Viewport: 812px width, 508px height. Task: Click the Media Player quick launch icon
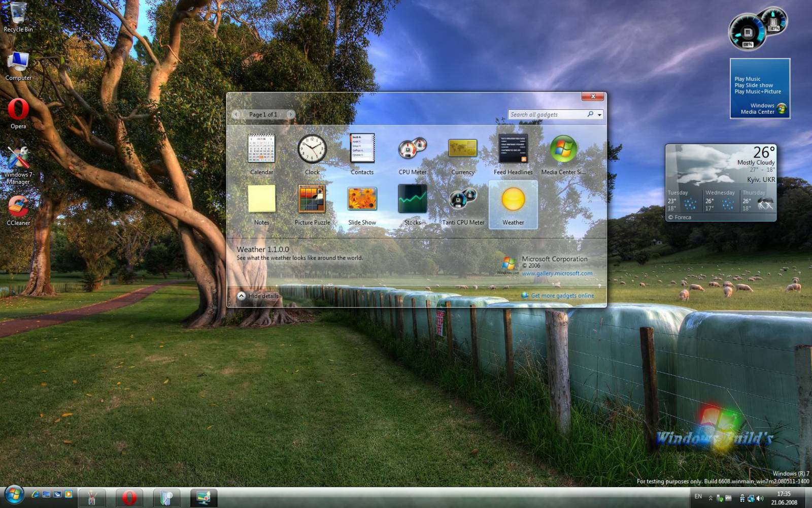tap(69, 494)
